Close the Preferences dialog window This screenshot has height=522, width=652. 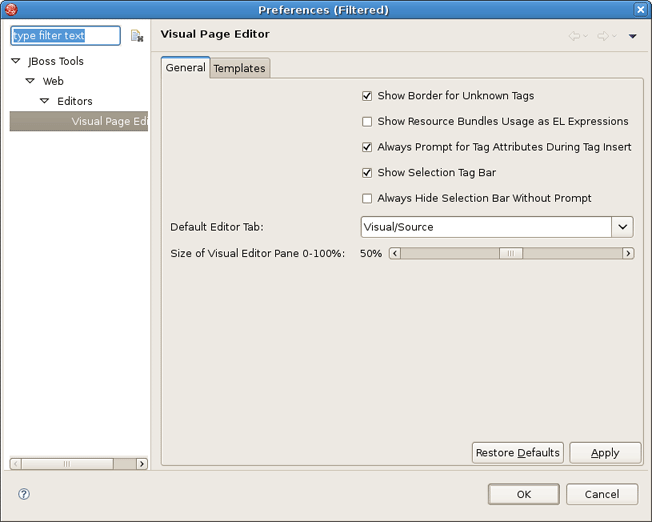pos(640,10)
